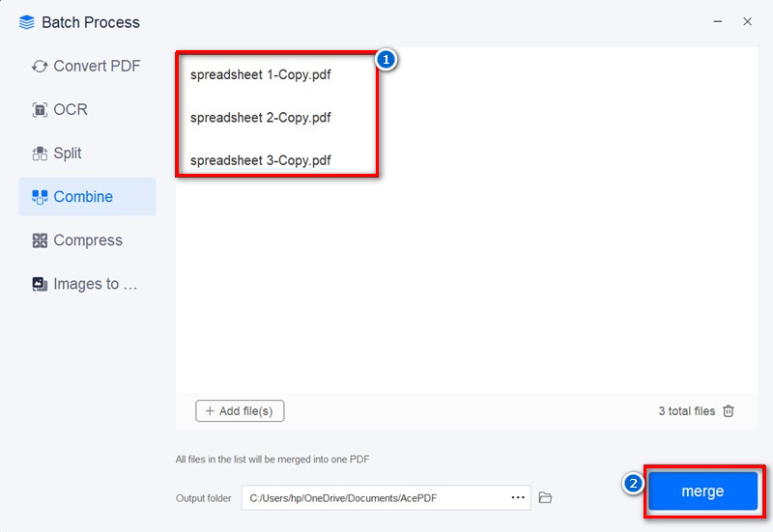Image resolution: width=773 pixels, height=532 pixels.
Task: Click the Batch Process layers logo
Action: click(x=27, y=22)
